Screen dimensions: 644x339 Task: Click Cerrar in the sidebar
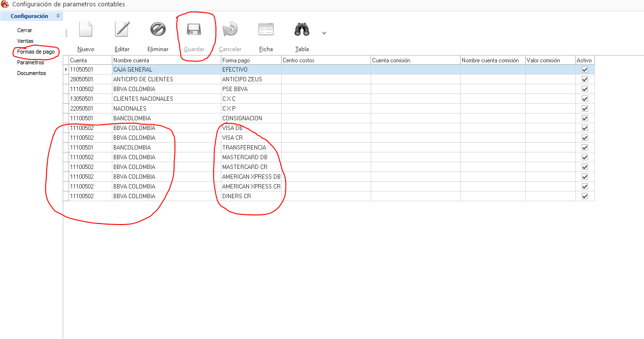tap(24, 30)
